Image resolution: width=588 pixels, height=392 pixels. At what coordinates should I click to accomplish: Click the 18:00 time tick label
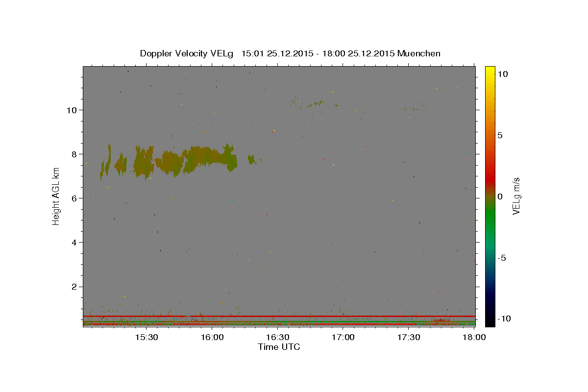(x=474, y=337)
